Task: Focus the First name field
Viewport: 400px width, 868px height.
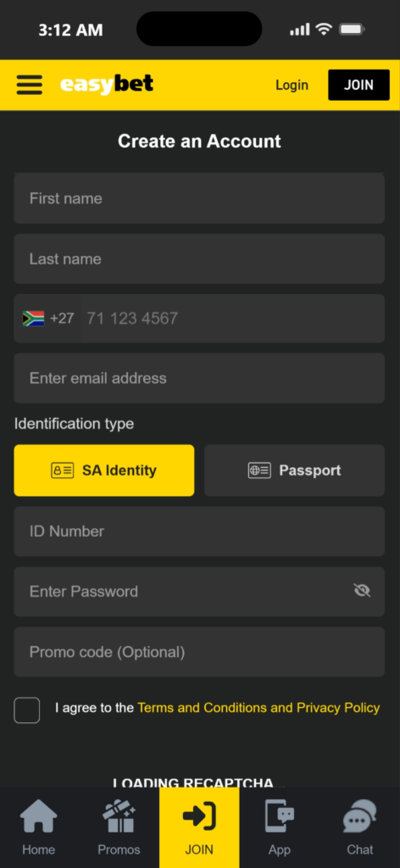Action: click(199, 198)
